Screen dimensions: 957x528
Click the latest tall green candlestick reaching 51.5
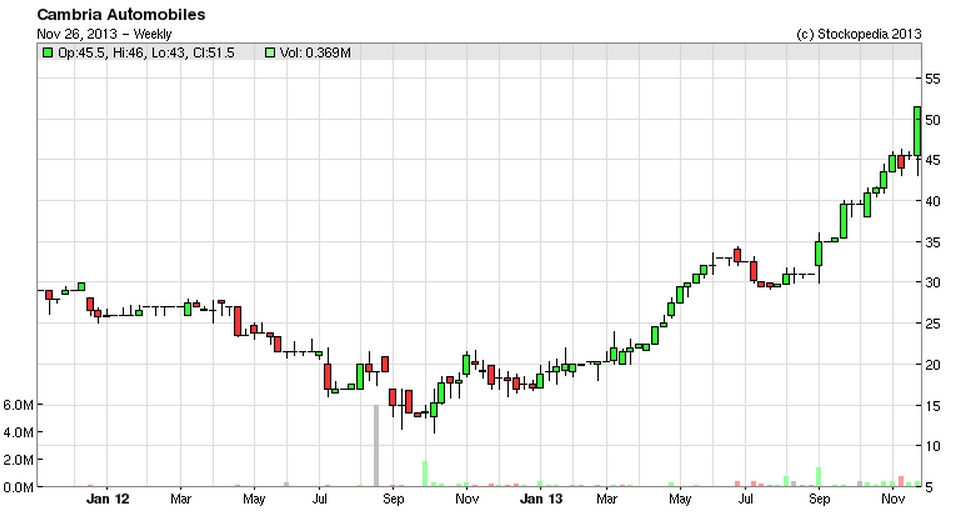917,131
